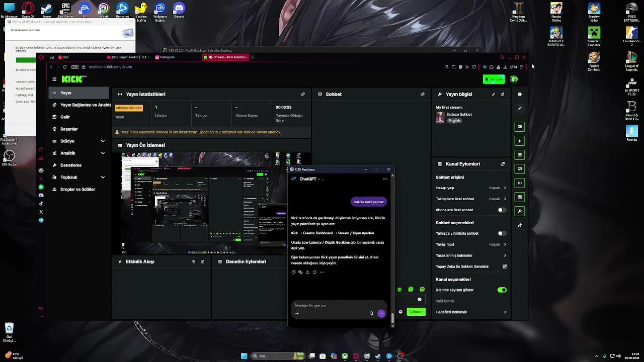Toggle Yalnızca Emotlarla sohbet switch

point(502,233)
